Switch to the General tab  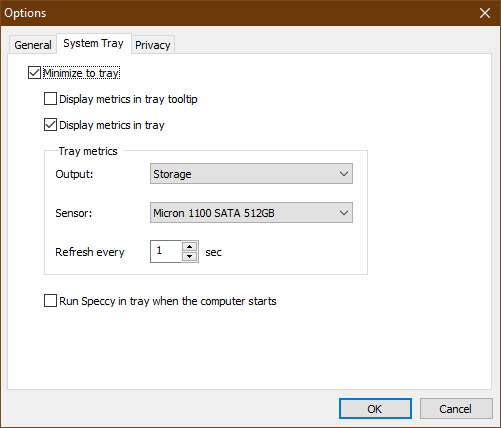[33, 45]
